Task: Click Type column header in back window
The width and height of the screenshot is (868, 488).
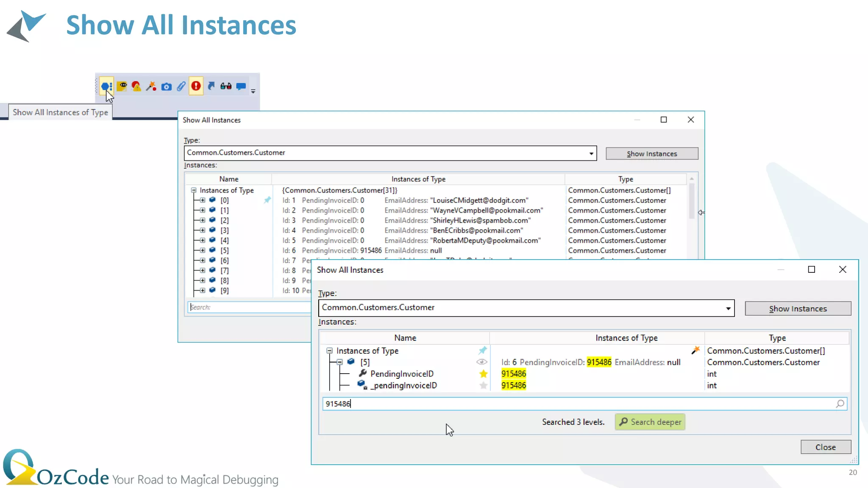Action: 626,179
